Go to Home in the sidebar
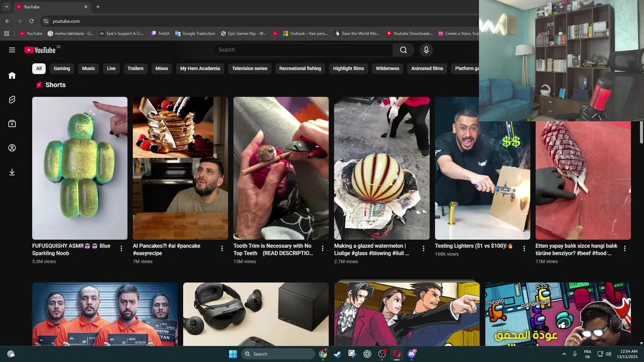 tap(12, 75)
